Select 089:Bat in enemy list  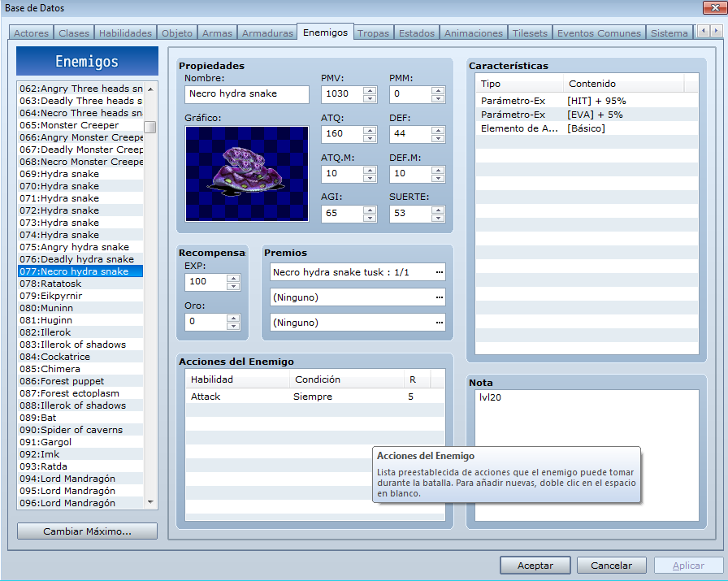[80, 418]
